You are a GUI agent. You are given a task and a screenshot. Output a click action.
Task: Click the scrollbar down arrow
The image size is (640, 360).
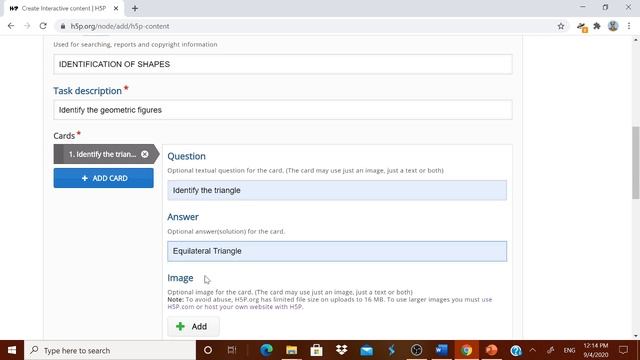tap(636, 336)
